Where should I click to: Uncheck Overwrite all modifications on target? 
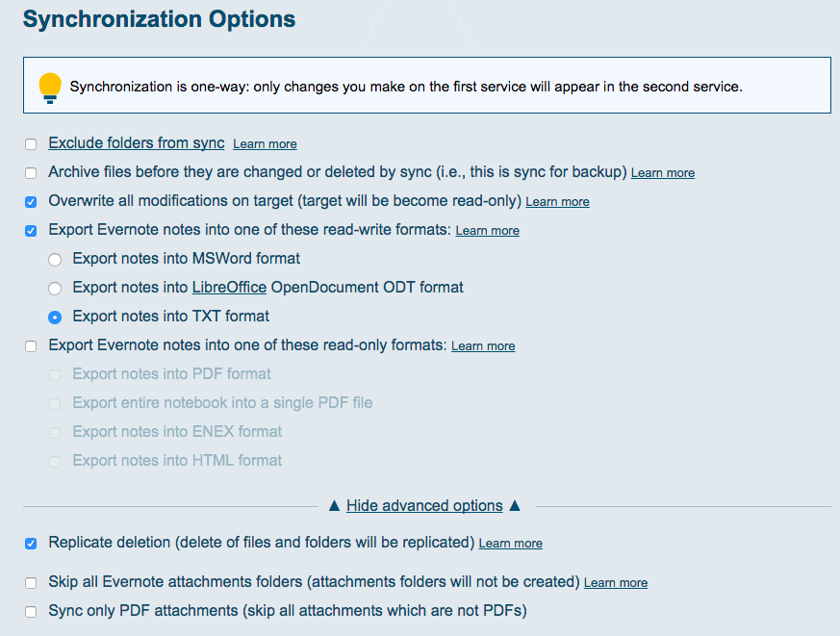click(31, 202)
